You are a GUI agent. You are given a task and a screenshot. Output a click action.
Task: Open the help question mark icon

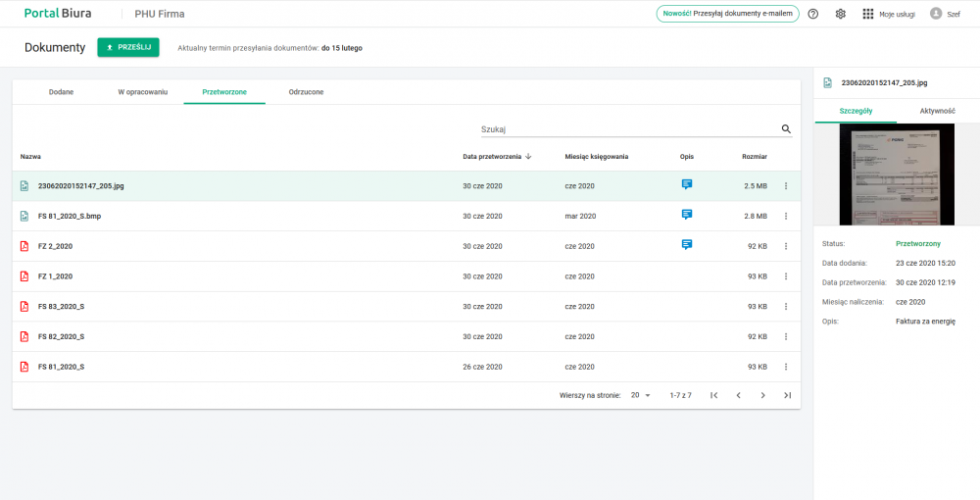[812, 14]
